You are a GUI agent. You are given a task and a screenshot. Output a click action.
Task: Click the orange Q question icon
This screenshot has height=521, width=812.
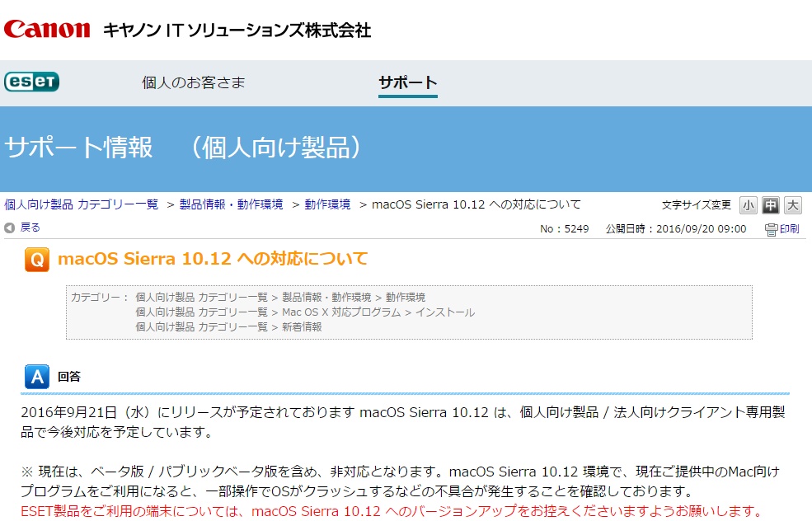[x=37, y=260]
